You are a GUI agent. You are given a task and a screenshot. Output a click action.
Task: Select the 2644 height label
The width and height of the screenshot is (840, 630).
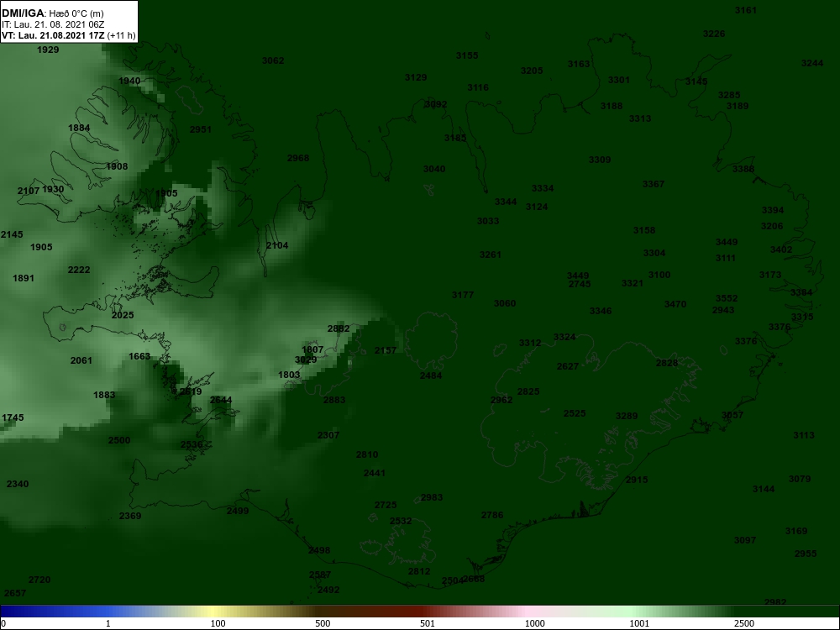[221, 400]
